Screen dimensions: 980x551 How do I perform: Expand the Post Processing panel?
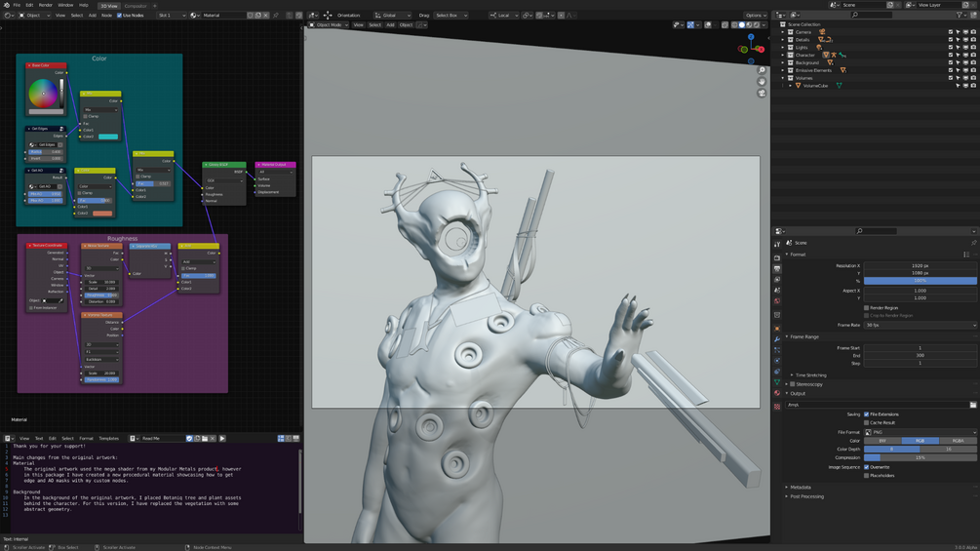pos(806,496)
